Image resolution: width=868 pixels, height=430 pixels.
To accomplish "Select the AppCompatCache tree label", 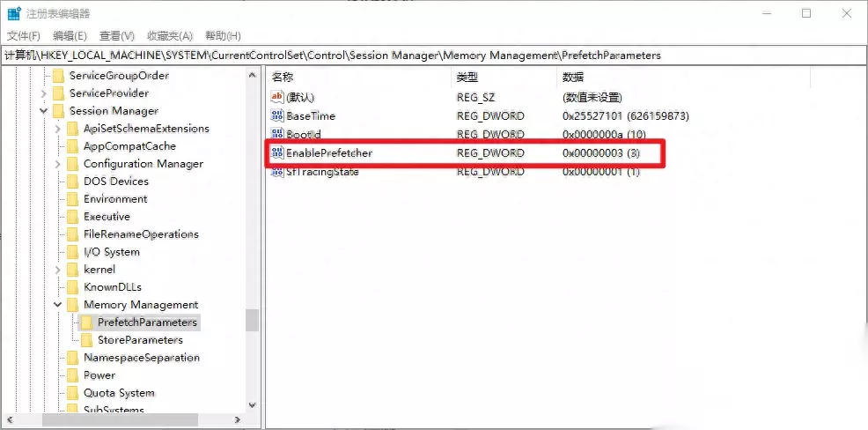I will 129,146.
